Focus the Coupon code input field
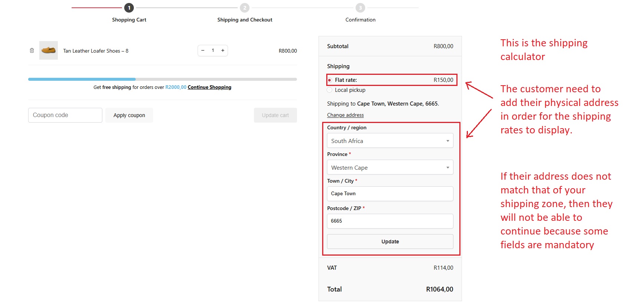The width and height of the screenshot is (644, 306). [x=65, y=115]
